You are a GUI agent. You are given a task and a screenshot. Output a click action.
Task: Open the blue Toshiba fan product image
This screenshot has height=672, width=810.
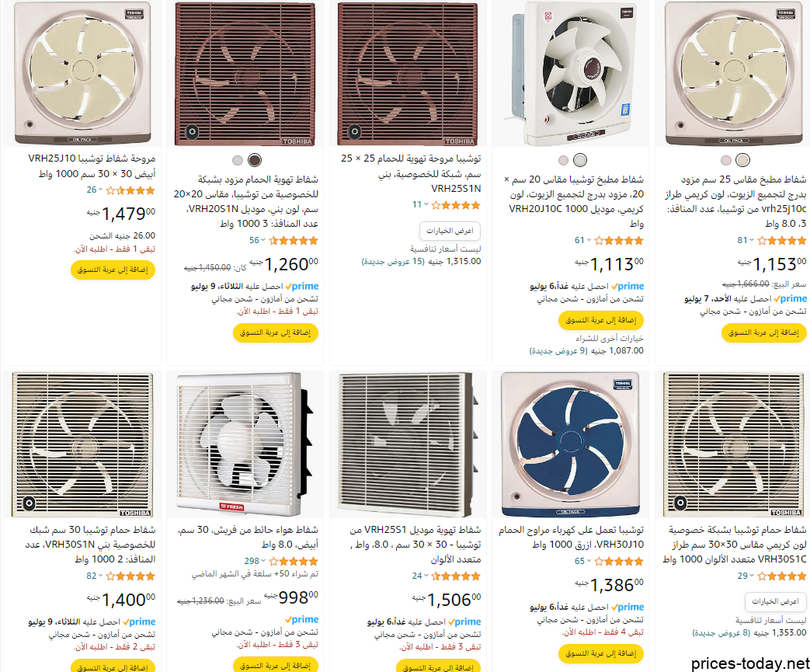(571, 444)
